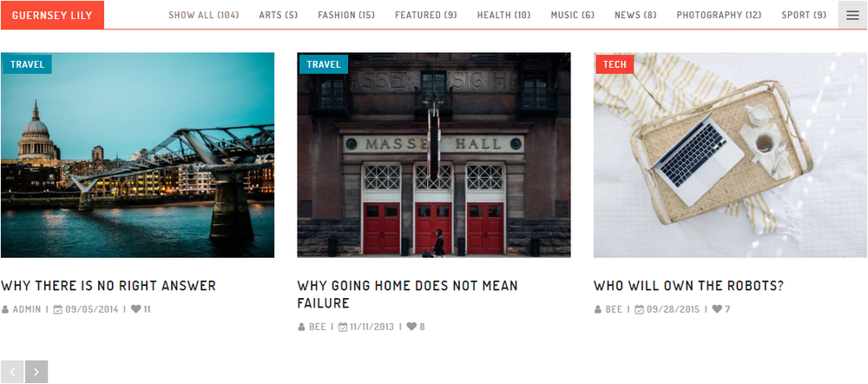Viewport: 868px width, 384px height.
Task: Filter posts by Fashion (15)
Action: (346, 15)
